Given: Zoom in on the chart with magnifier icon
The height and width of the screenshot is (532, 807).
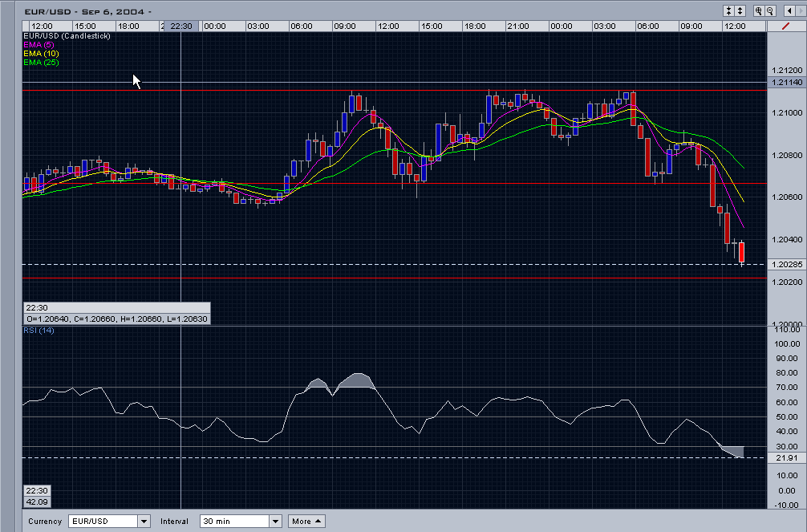Looking at the screenshot, I should click(759, 10).
